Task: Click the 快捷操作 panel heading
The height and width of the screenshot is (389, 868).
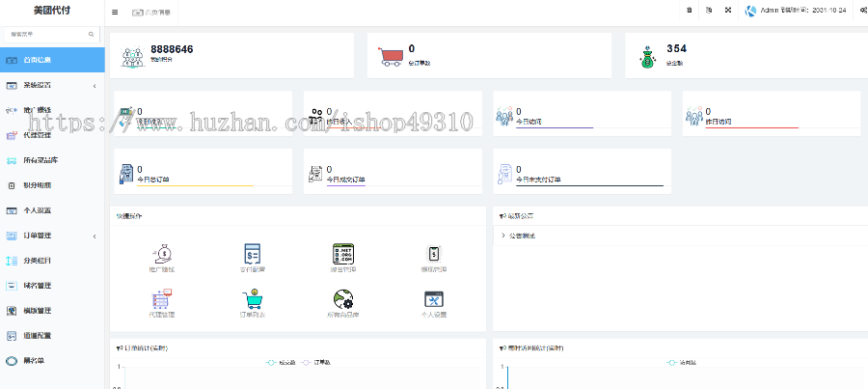Action: click(x=128, y=216)
